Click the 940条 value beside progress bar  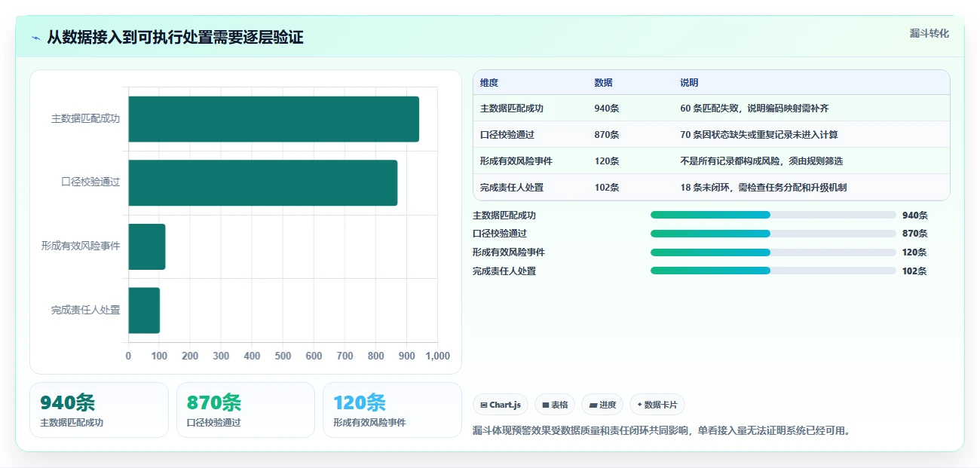pos(914,215)
